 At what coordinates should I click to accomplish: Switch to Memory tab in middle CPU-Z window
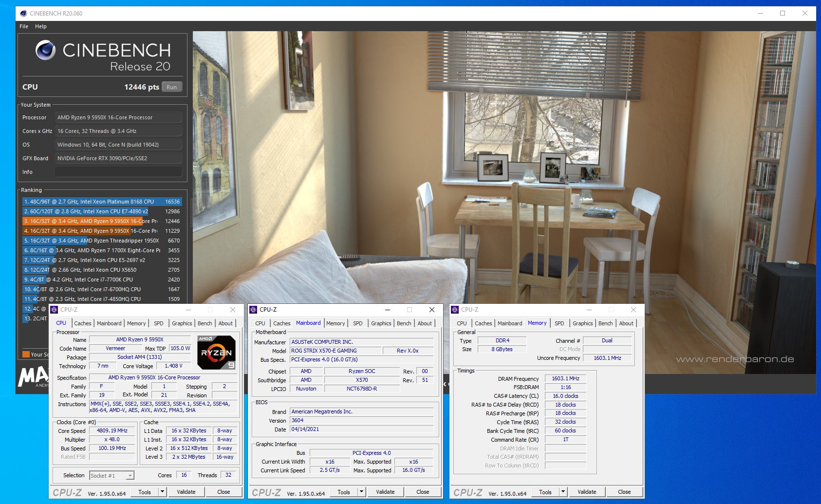pyautogui.click(x=336, y=323)
